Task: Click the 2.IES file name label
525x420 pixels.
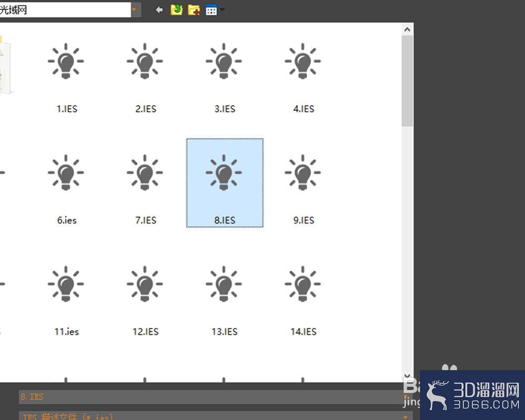Action: click(x=145, y=109)
